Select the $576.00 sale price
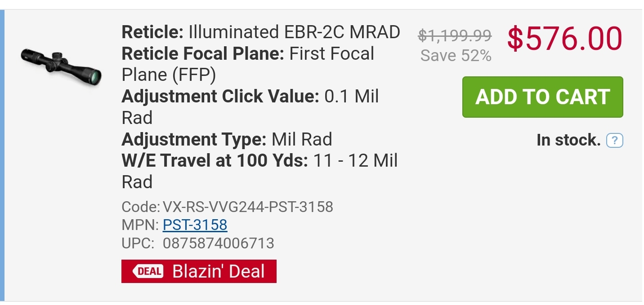Screen dimensions: 644x305 pos(565,39)
